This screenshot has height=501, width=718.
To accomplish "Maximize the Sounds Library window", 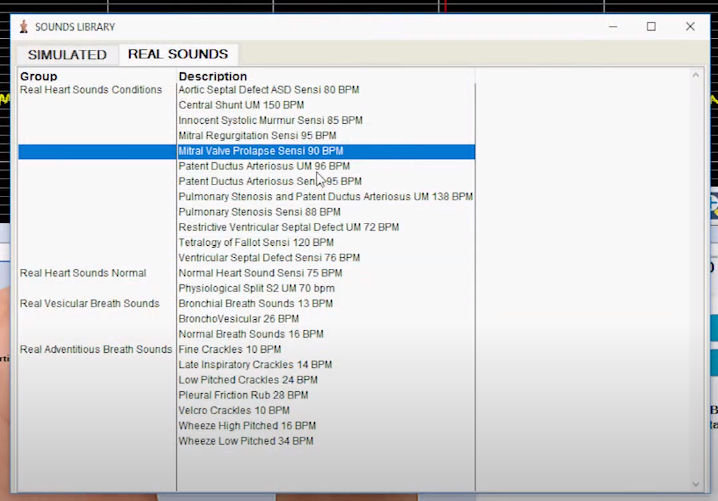I will [x=651, y=27].
